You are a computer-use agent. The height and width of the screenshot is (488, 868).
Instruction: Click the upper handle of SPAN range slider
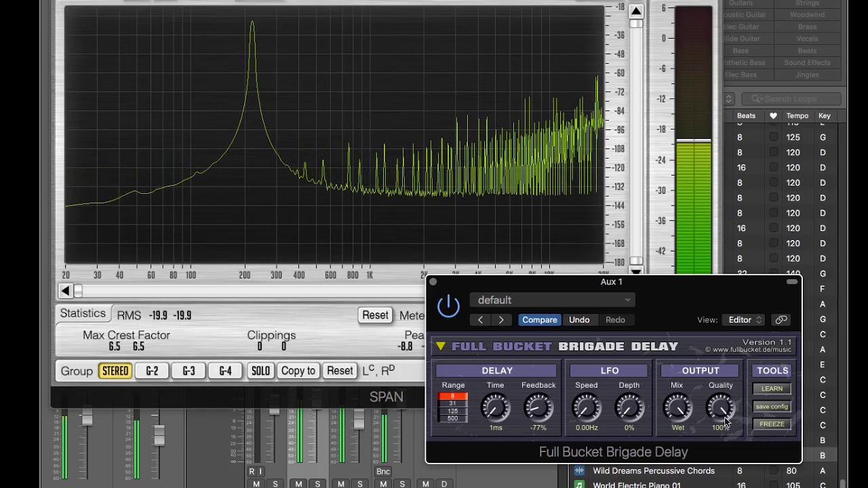[636, 23]
